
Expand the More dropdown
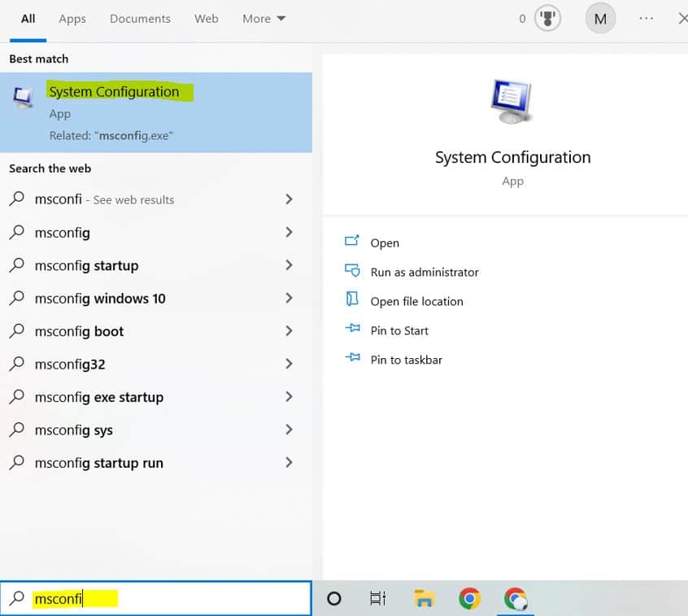pyautogui.click(x=263, y=19)
